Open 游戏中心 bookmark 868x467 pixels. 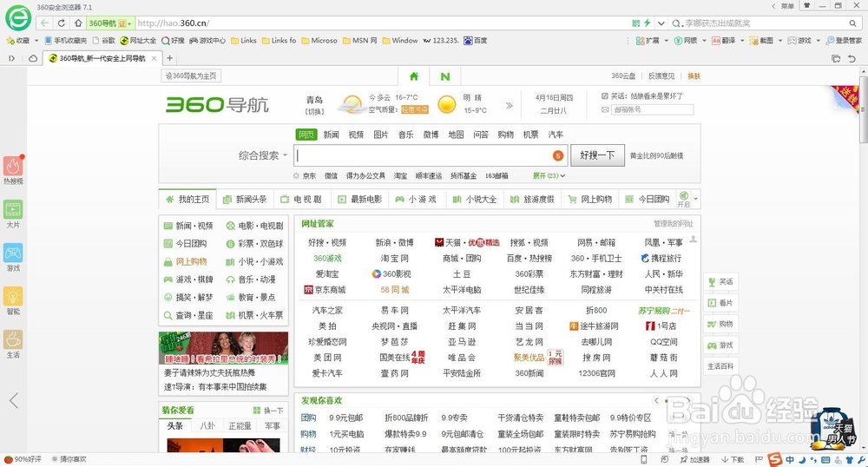[x=207, y=41]
